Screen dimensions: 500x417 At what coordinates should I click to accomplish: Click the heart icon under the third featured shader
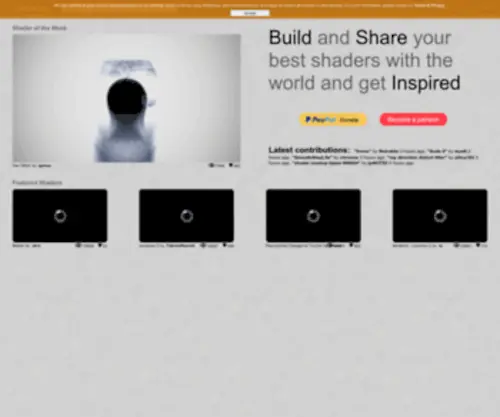(351, 245)
